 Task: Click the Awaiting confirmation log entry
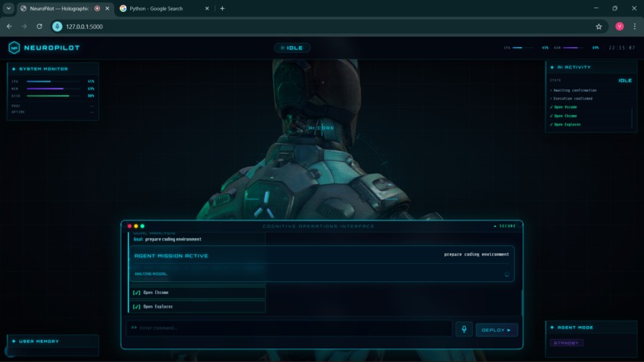tap(574, 90)
